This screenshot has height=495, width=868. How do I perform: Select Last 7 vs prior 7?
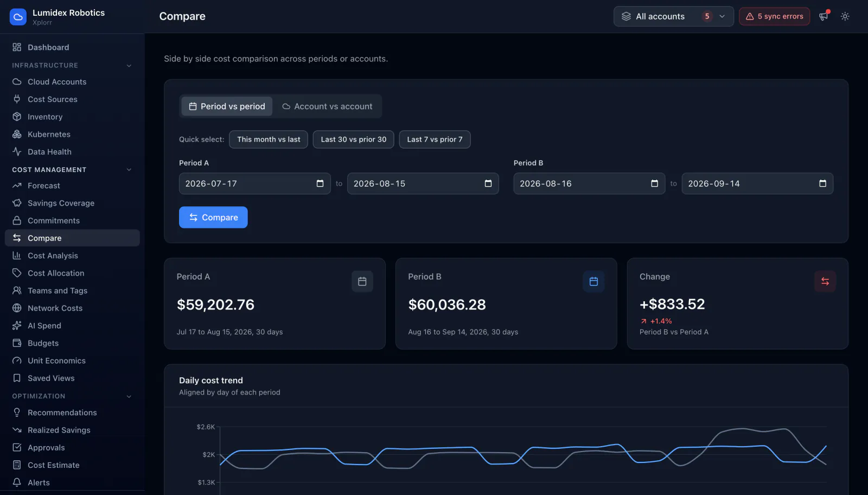pos(435,139)
